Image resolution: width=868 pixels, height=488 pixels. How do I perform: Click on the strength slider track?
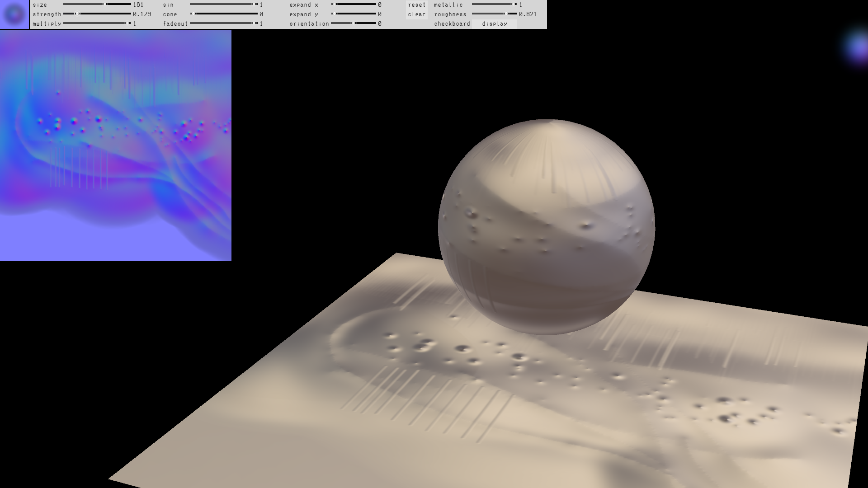97,14
